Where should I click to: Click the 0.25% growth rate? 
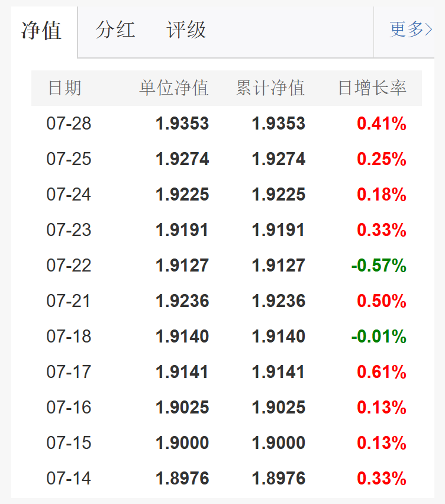click(x=382, y=159)
